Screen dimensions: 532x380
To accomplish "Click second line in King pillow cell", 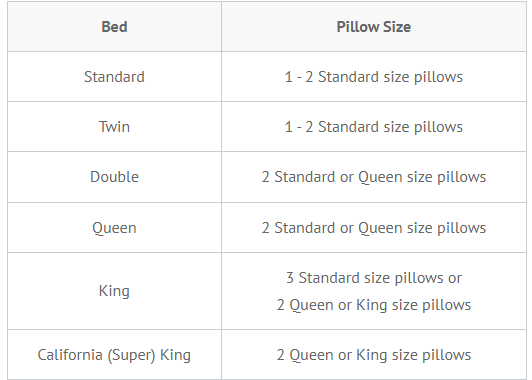I will (x=374, y=305).
